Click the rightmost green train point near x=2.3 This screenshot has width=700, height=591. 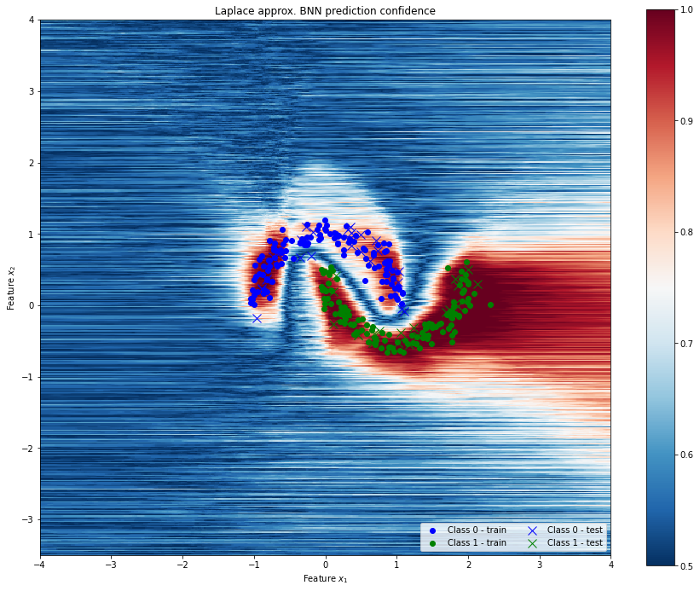[x=490, y=304]
